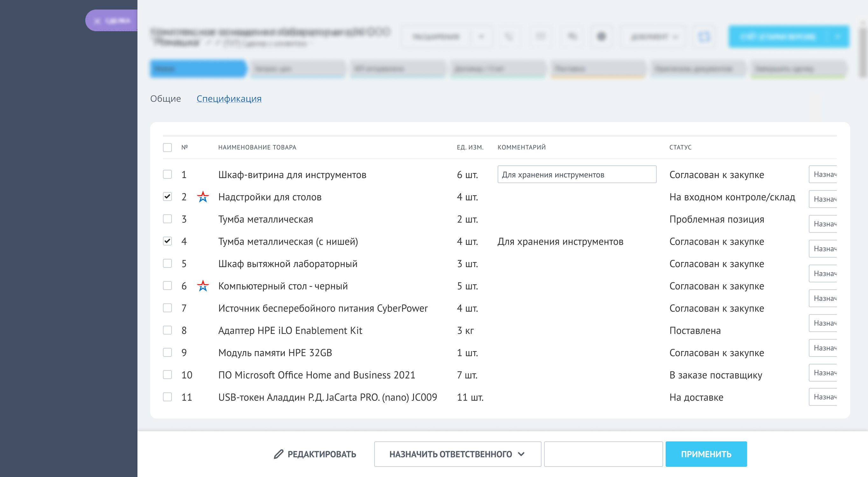Expand the Назначить ответственного dropdown

pos(457,454)
